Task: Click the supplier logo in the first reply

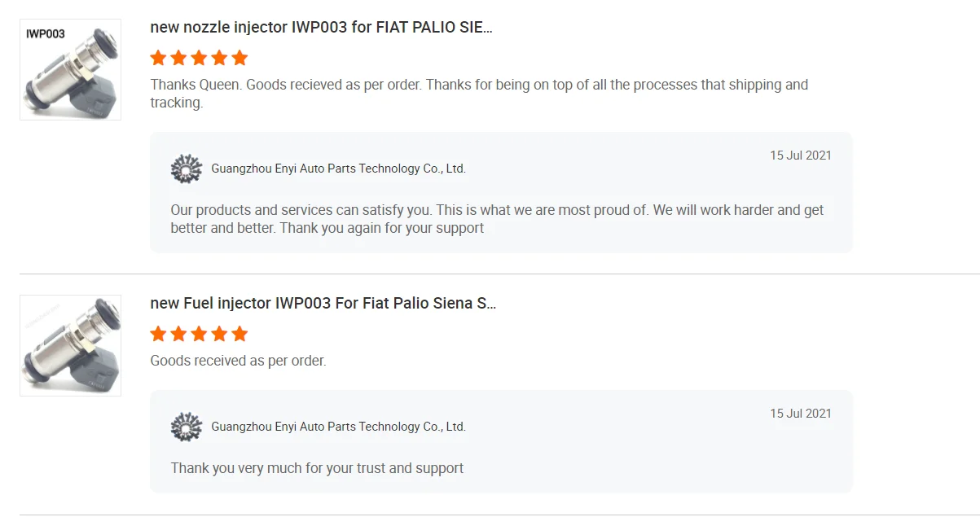Action: click(186, 169)
